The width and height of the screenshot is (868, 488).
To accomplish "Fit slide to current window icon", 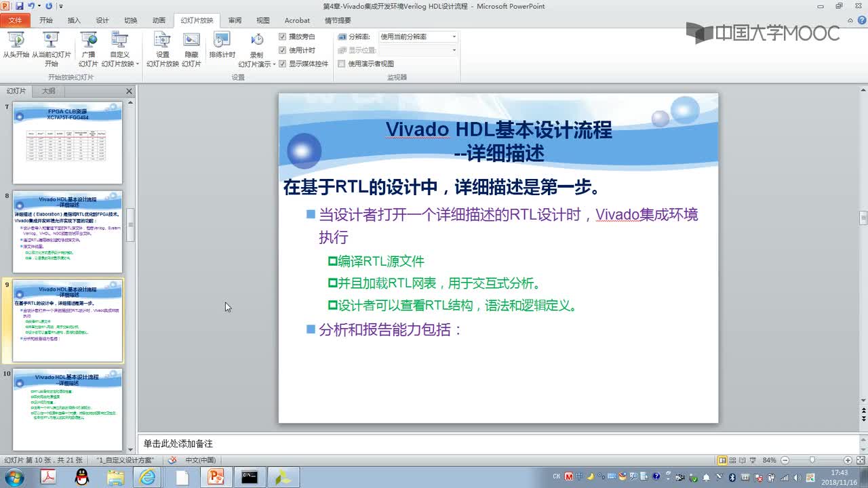I will (860, 460).
